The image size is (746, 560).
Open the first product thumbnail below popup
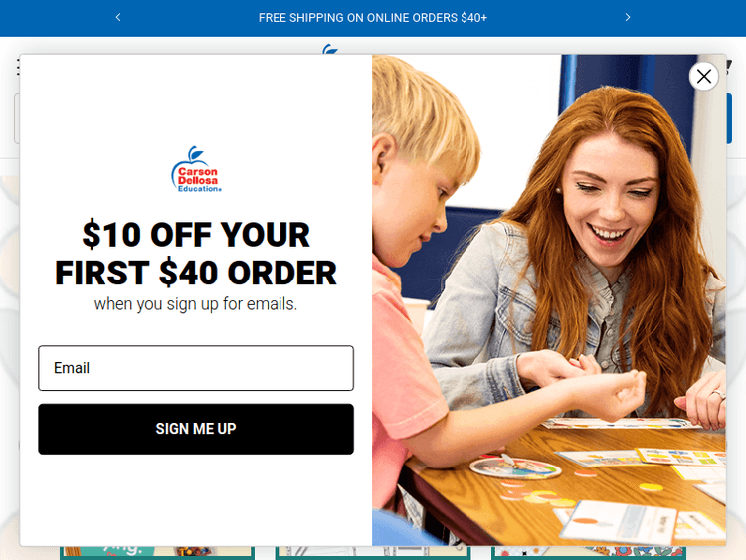[x=157, y=552]
